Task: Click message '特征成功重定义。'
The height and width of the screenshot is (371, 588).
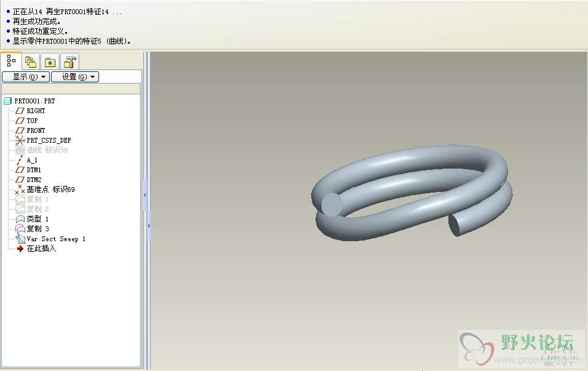Action: [40, 31]
